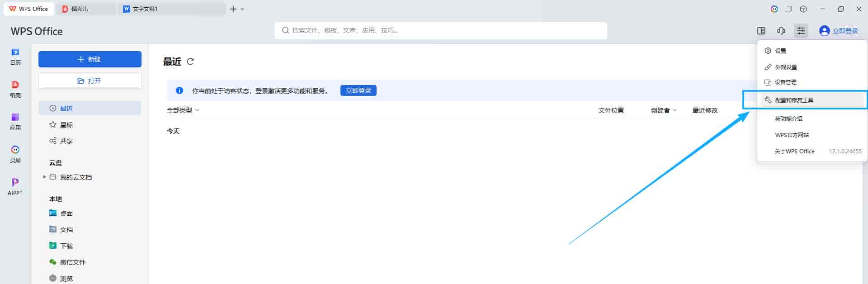Click the colorful circle icon in title bar
The image size is (868, 284).
pyautogui.click(x=774, y=9)
